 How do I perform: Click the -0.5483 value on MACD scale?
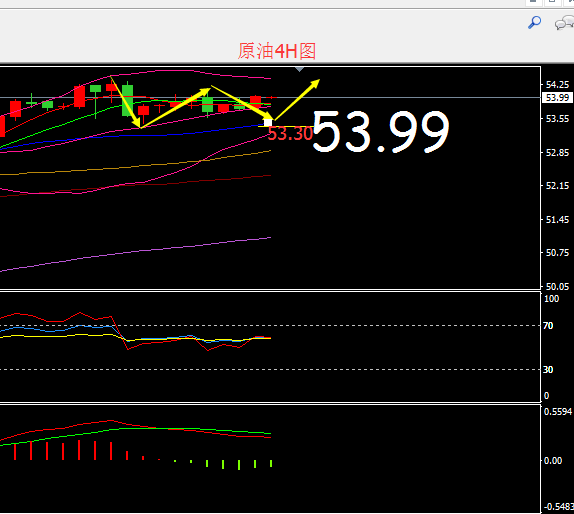(x=559, y=507)
